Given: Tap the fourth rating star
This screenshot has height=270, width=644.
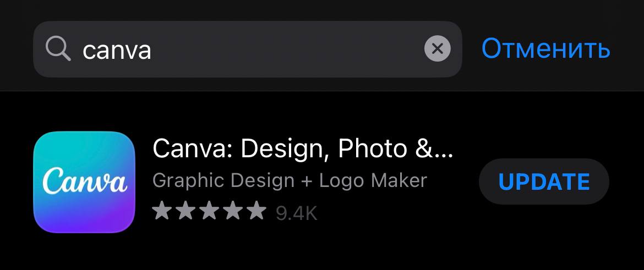Looking at the screenshot, I should 233,211.
